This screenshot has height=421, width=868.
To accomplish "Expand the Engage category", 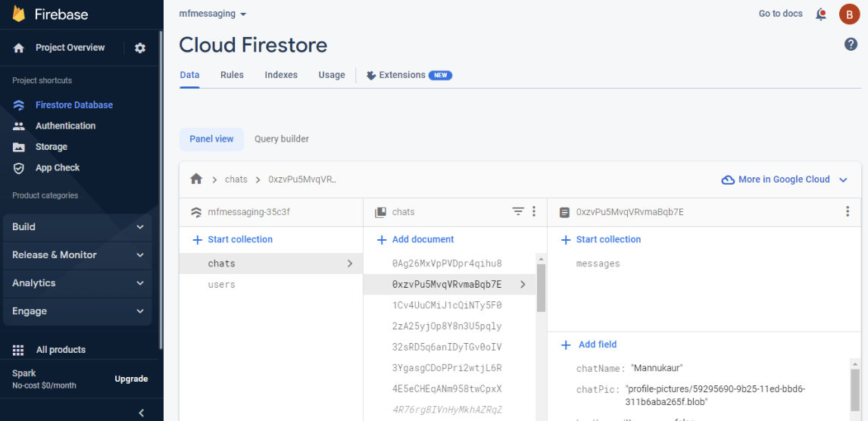I will 77,311.
